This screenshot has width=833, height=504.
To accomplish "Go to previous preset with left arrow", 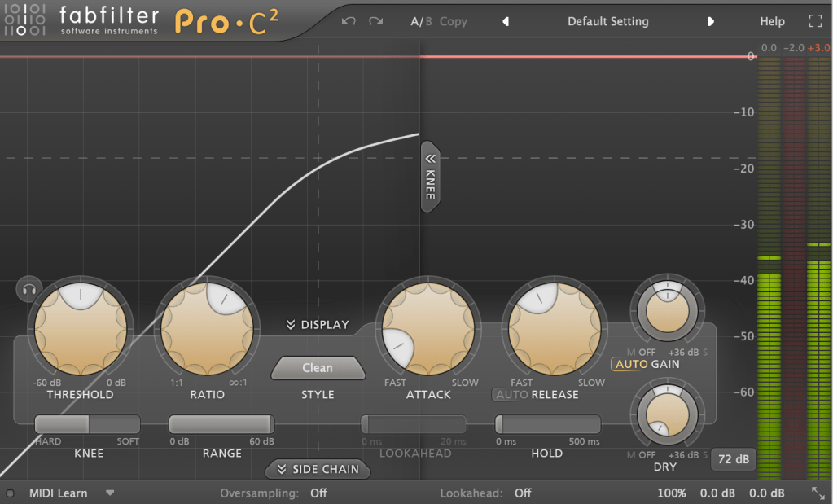I will tap(505, 22).
